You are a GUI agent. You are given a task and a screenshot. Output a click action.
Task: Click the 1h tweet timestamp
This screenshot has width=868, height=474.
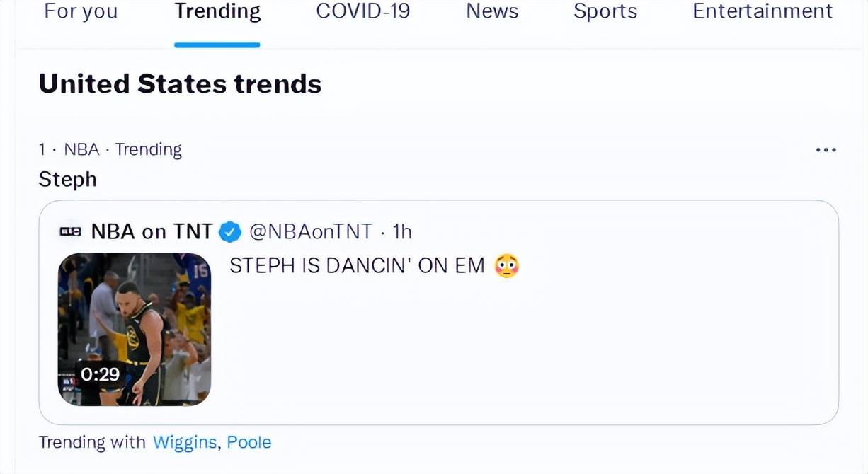pyautogui.click(x=402, y=231)
